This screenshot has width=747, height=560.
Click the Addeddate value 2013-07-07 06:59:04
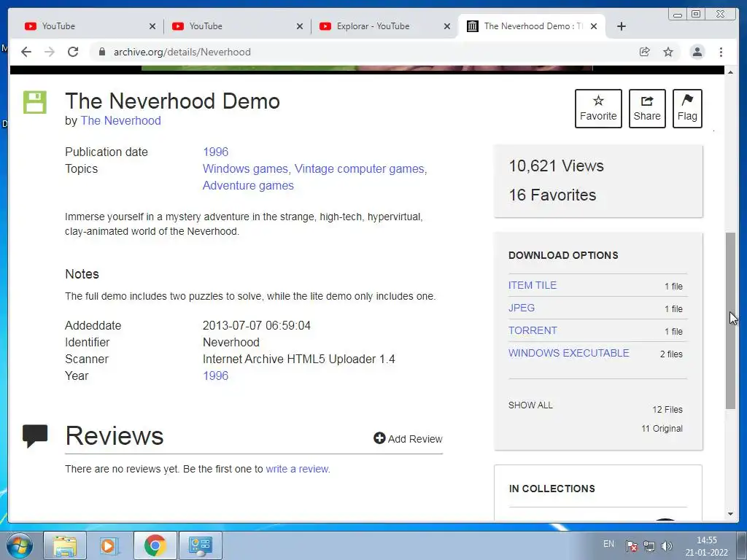(257, 326)
